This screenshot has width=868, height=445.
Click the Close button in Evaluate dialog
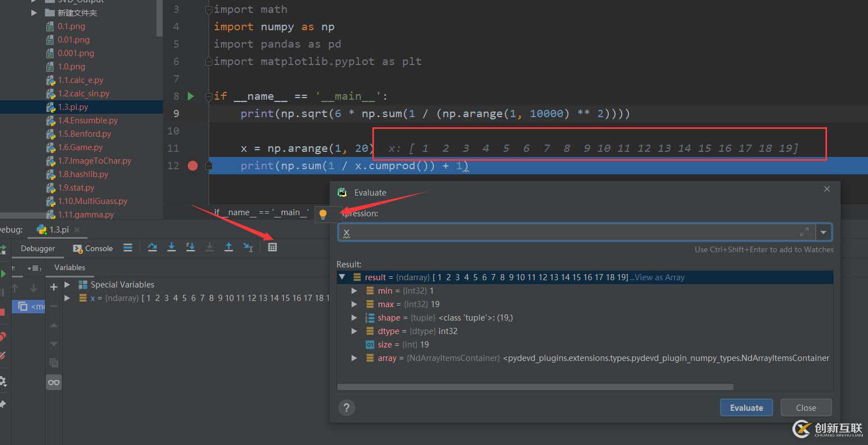click(x=806, y=407)
